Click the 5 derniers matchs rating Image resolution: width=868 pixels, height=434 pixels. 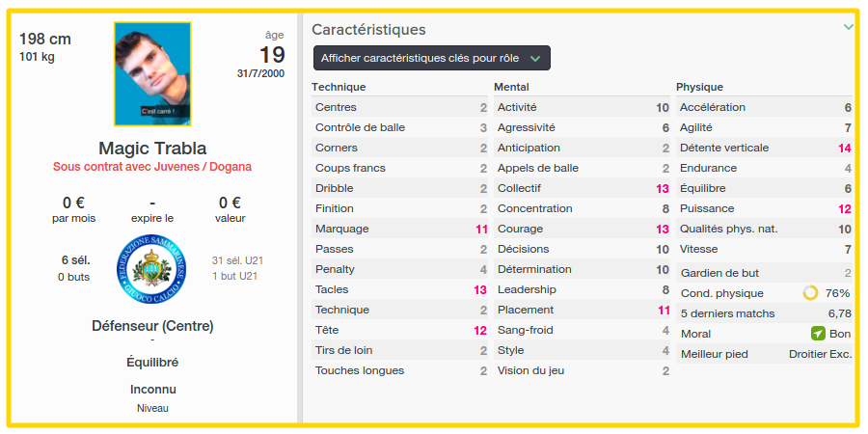840,313
